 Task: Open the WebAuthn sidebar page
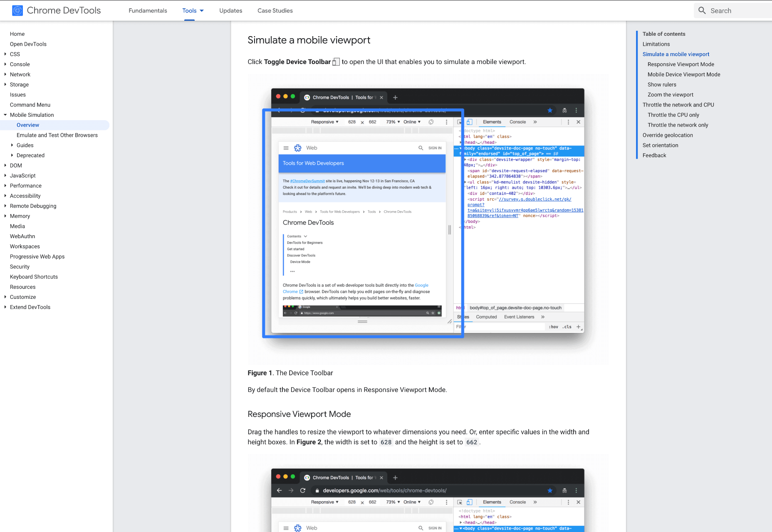point(22,236)
